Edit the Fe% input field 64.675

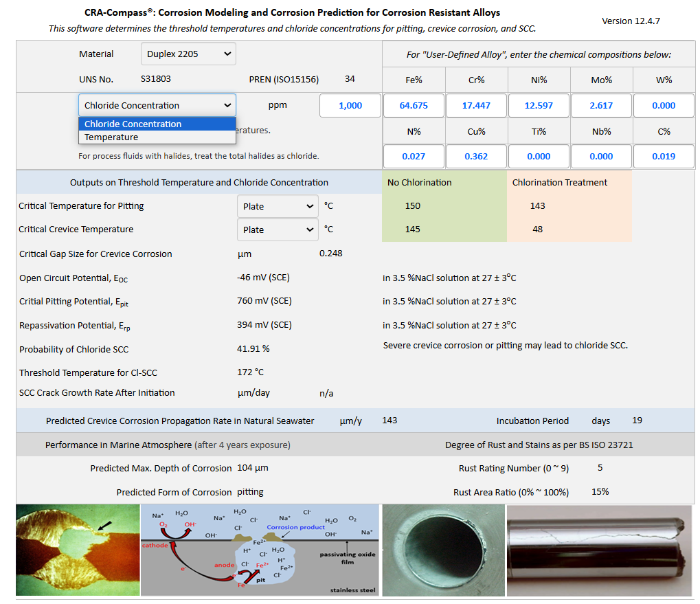(414, 106)
